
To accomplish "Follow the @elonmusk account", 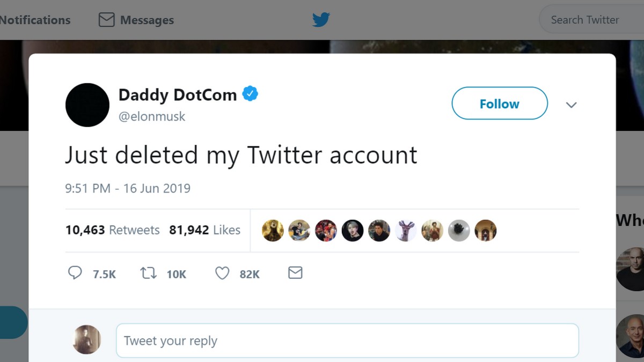I will tap(499, 104).
